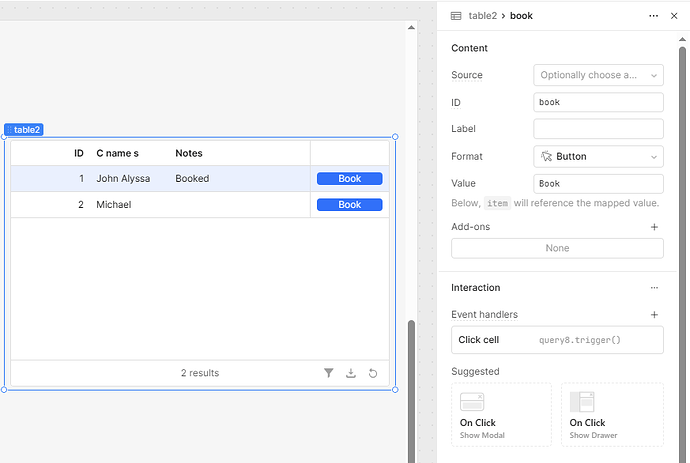
Task: Select On Click Show Drawer suggestion
Action: tap(611, 414)
